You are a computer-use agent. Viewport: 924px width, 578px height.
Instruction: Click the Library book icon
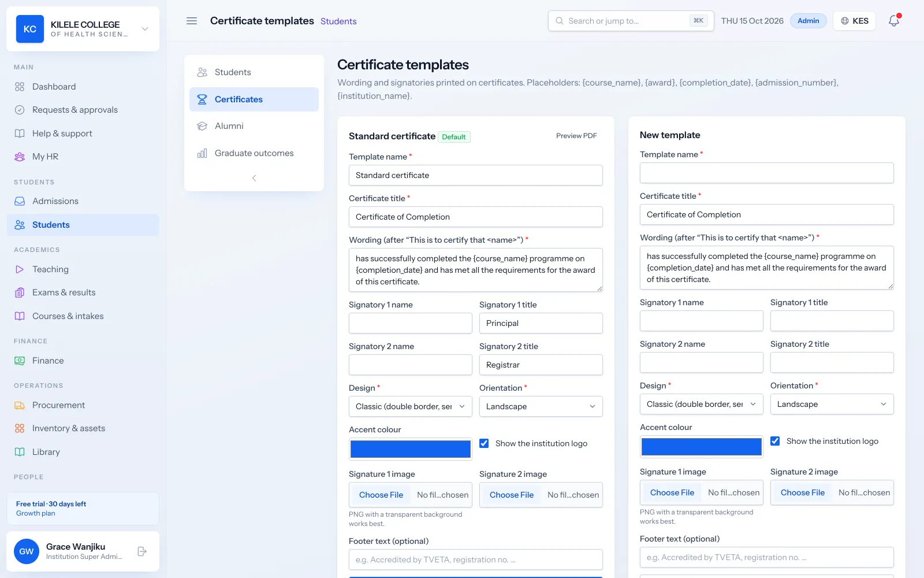(20, 452)
